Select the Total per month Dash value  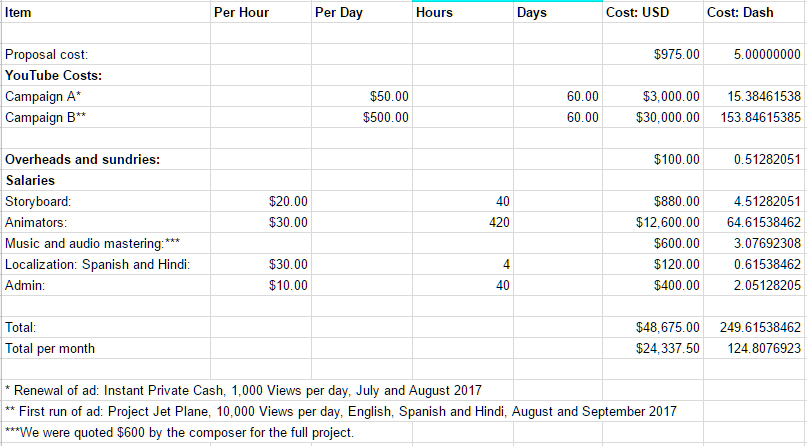(755, 348)
